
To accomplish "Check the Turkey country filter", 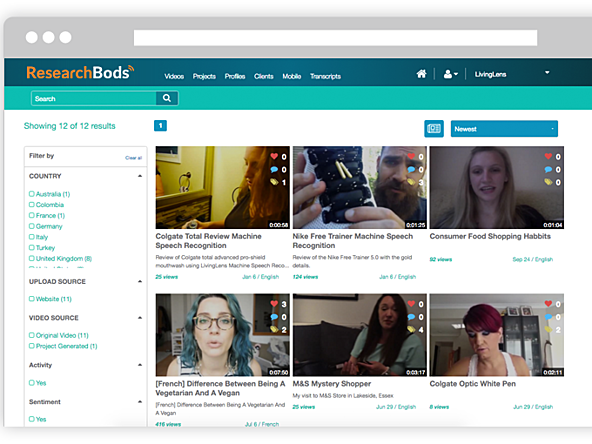I will pyautogui.click(x=32, y=248).
